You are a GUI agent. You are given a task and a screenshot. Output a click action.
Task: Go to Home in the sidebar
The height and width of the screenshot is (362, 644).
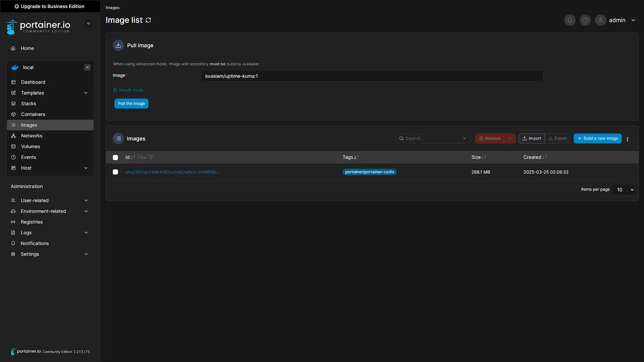pos(50,48)
